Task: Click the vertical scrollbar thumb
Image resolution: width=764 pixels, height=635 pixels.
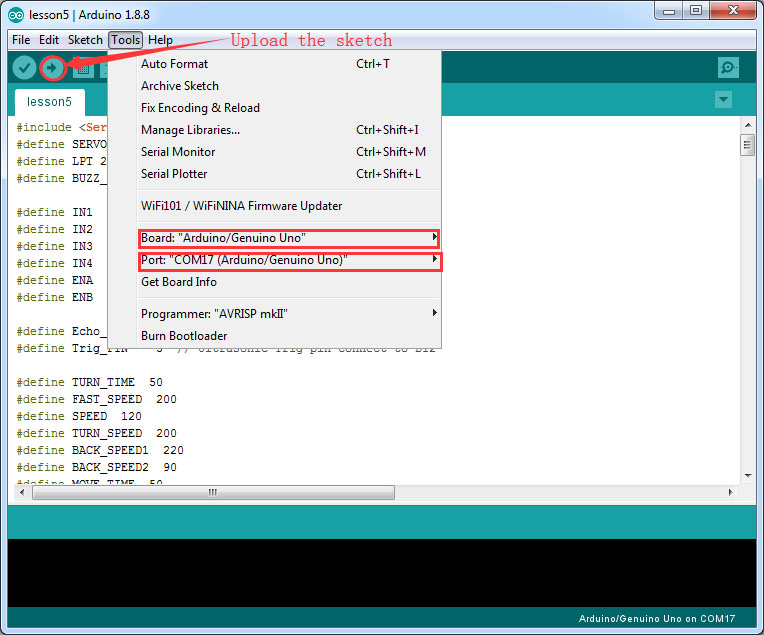Action: coord(747,145)
